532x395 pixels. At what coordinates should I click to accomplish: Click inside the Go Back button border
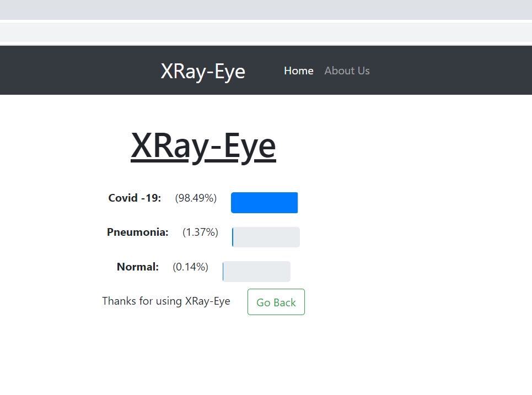(x=276, y=302)
